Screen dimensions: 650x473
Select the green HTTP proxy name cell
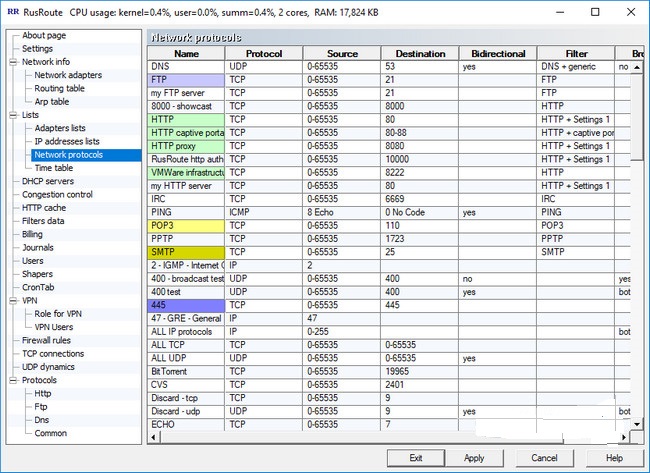tap(186, 146)
